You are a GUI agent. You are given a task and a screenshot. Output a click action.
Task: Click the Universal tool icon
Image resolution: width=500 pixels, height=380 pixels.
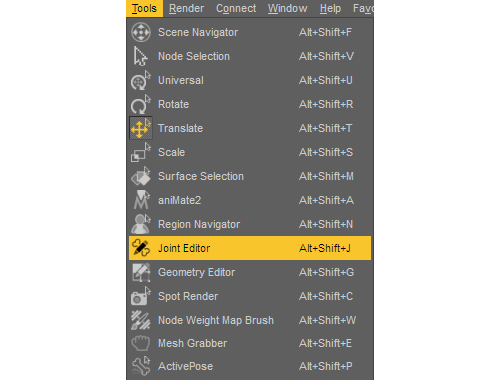[x=140, y=80]
